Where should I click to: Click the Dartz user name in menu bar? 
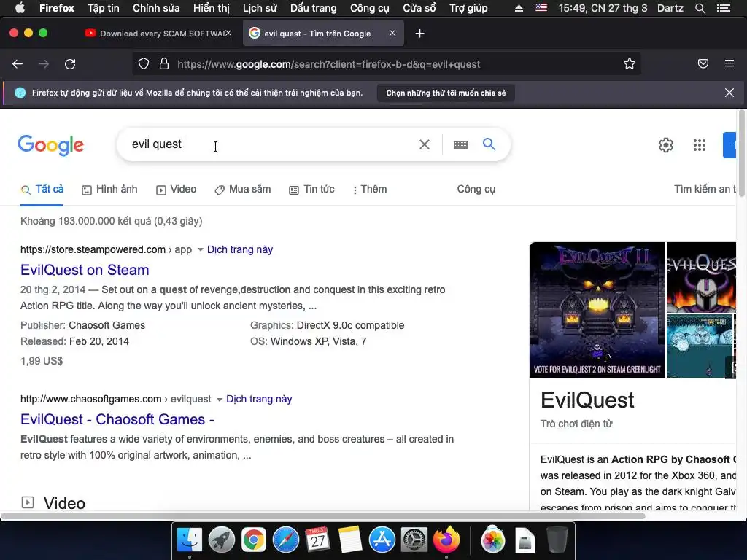click(x=670, y=8)
